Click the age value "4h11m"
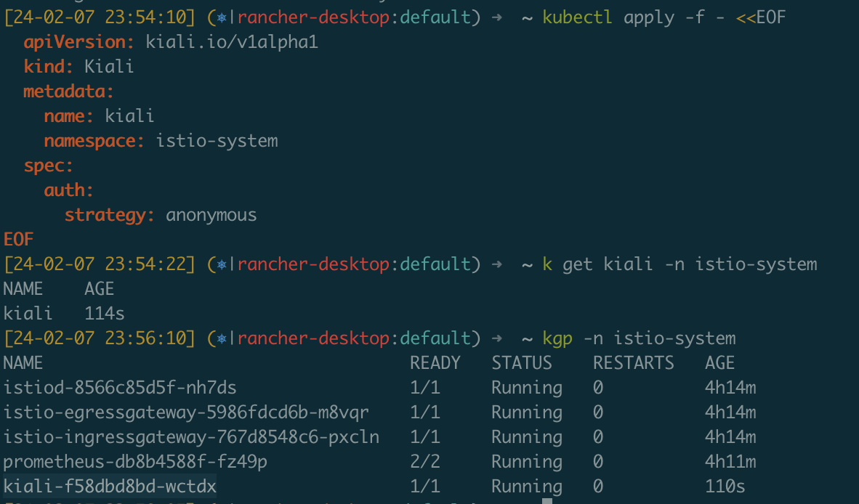The image size is (859, 504). 730,462
